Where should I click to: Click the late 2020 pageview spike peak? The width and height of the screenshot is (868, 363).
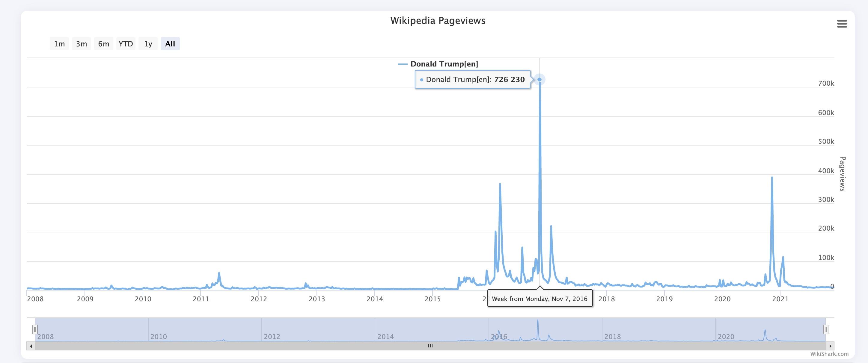[x=772, y=178]
